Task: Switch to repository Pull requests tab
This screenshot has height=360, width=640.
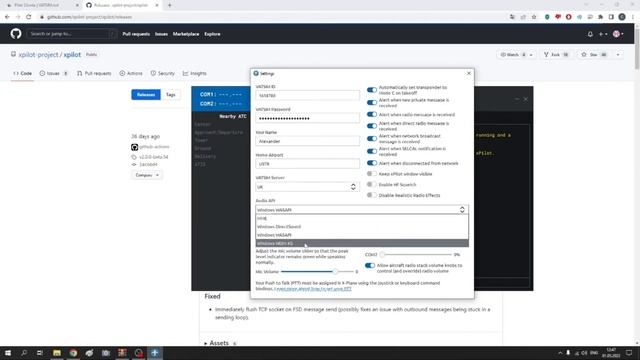Action: point(94,73)
